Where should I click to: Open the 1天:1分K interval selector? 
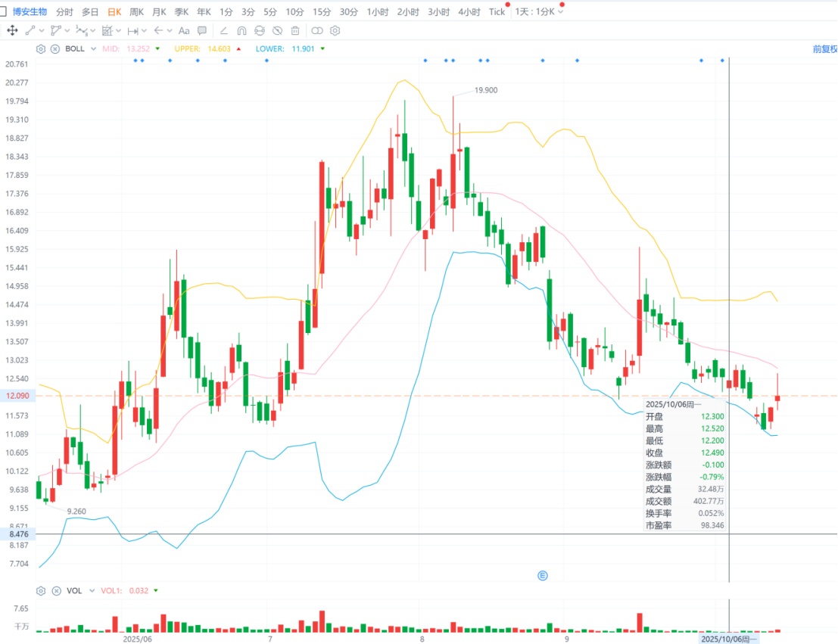(539, 12)
